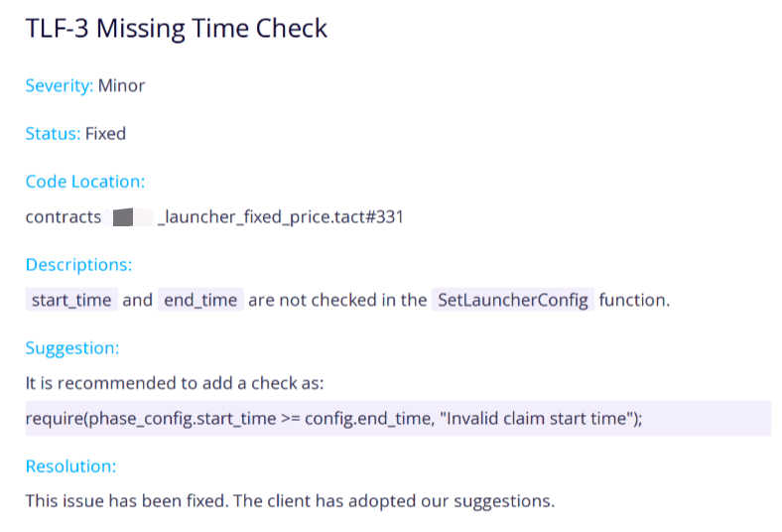Open the _launcher_fixed_price.tact#331 file reference
Image resolution: width=782 pixels, height=532 pixels.
pos(279,216)
